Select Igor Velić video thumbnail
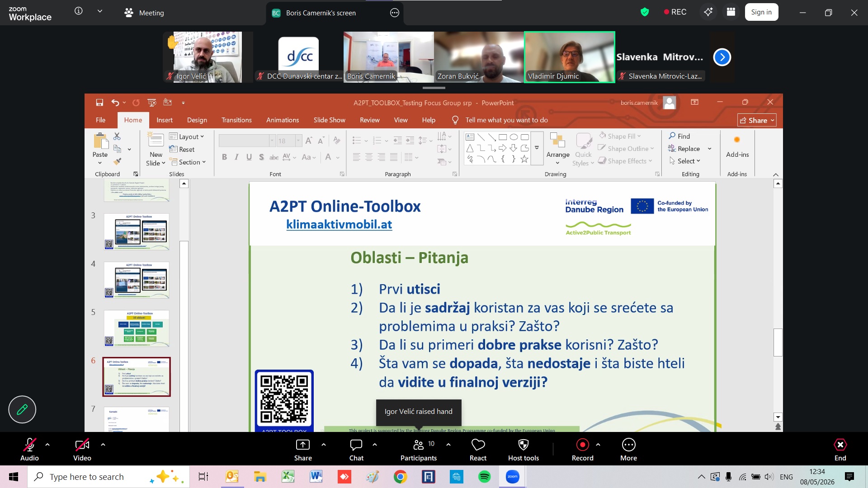868x488 pixels. point(208,57)
